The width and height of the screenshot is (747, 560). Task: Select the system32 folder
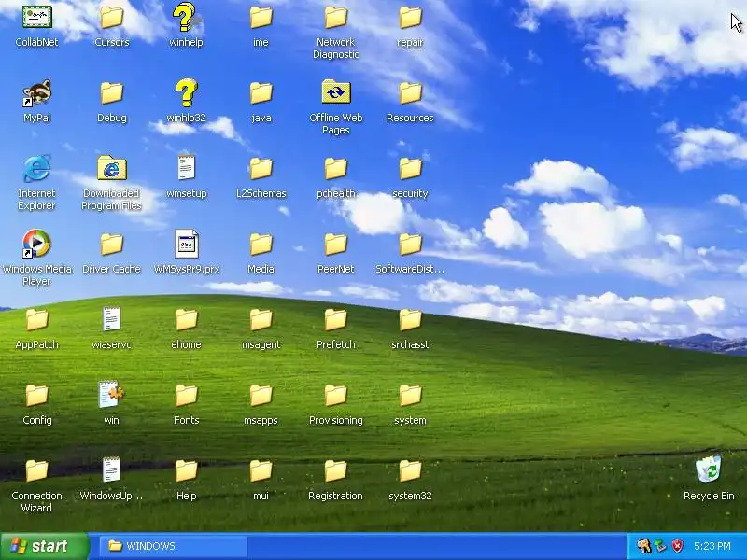click(410, 470)
